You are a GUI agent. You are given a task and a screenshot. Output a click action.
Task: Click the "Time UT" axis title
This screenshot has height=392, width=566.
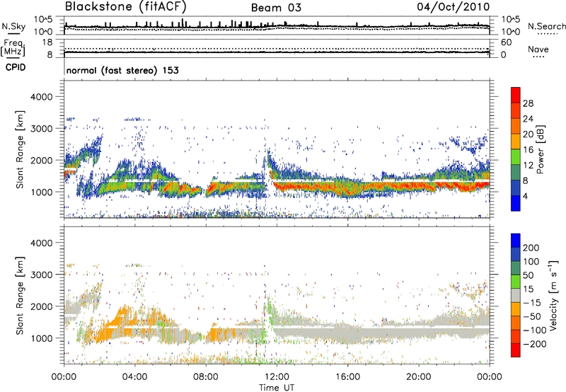coord(277,388)
